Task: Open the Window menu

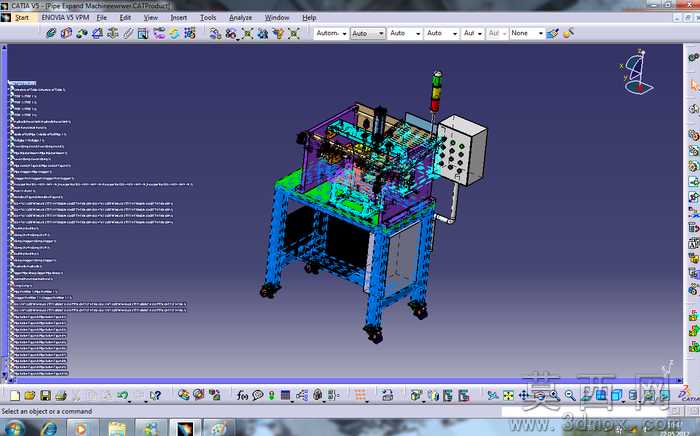Action: [277, 18]
